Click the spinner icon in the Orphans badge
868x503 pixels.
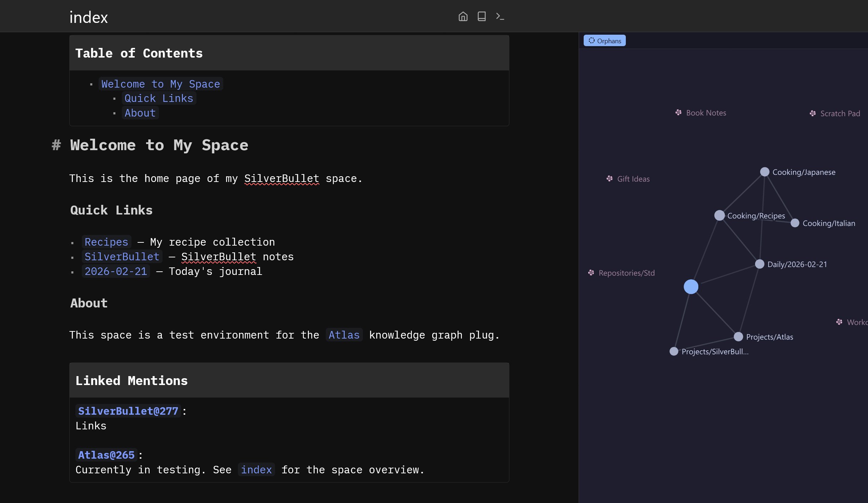[x=592, y=40]
